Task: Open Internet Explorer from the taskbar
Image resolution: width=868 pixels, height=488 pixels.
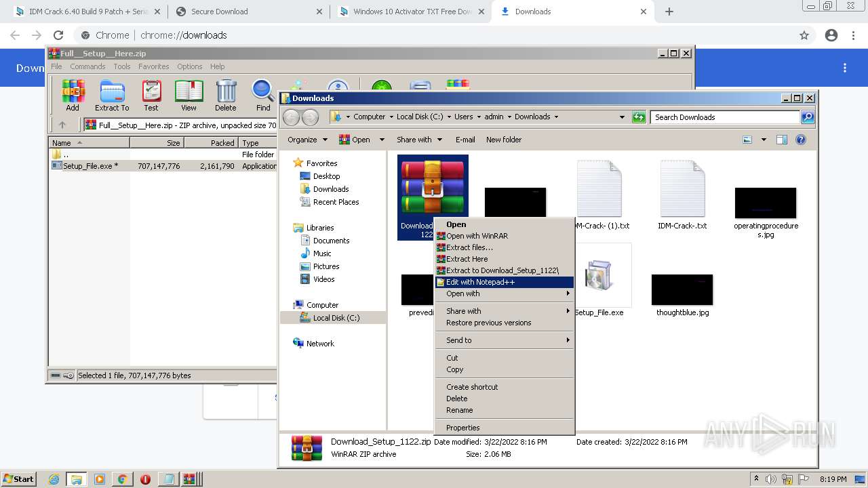Action: (54, 479)
